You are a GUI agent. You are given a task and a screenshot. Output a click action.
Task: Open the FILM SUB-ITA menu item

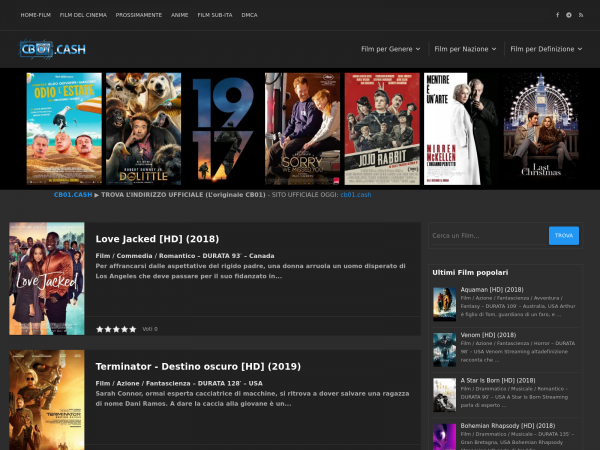click(x=215, y=15)
